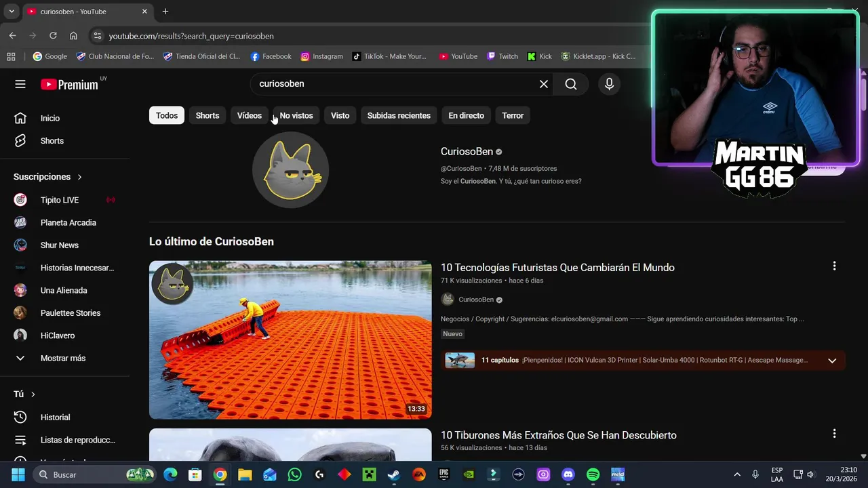Open the Chrome apps grid in bookmarks bar

[x=11, y=56]
